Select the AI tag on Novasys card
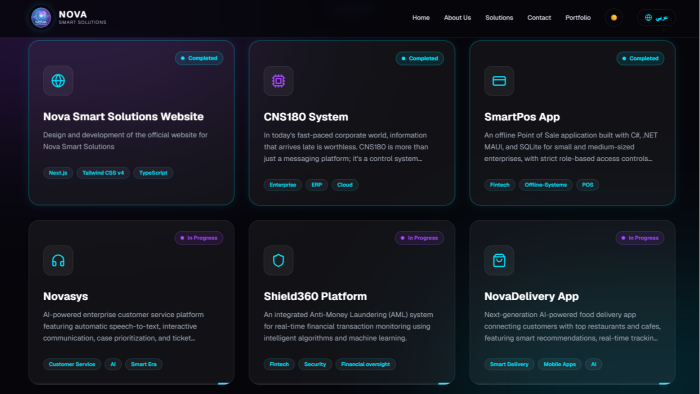 tap(113, 364)
